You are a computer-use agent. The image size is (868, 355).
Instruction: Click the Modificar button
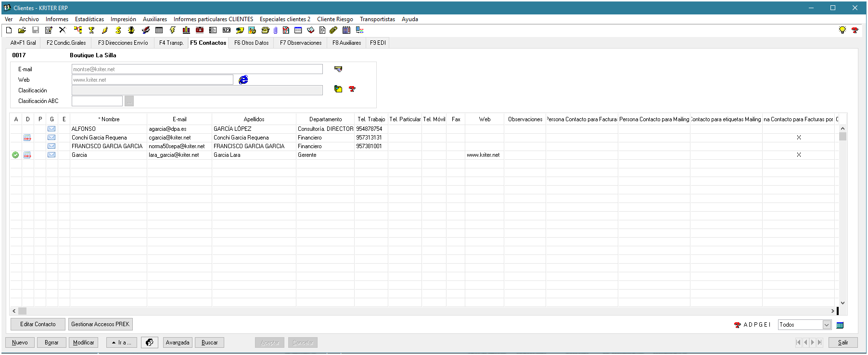[84, 342]
